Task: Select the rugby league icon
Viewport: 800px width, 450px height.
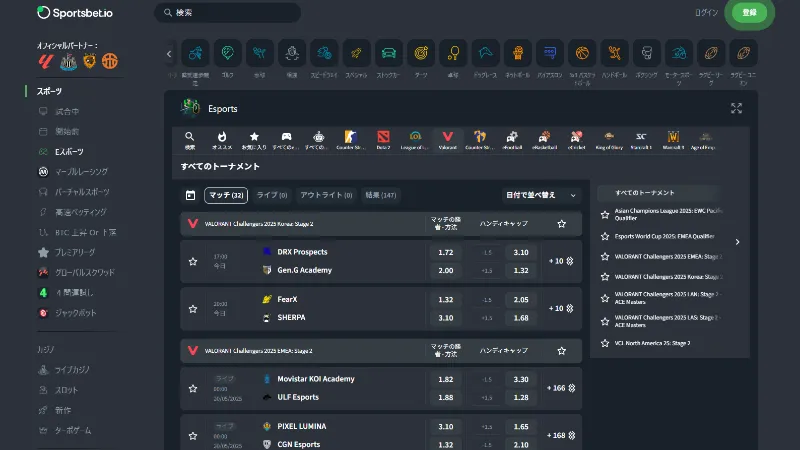Action: pyautogui.click(x=711, y=53)
